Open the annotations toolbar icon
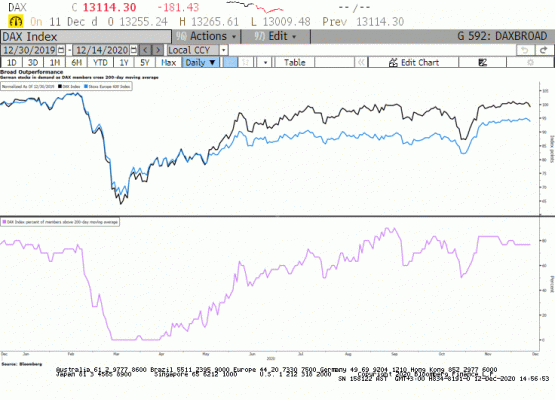This screenshot has width=555, height=400. click(x=482, y=62)
